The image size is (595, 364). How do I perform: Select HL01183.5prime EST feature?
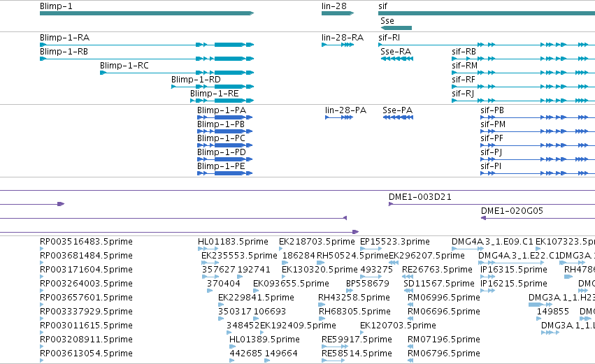pos(208,249)
